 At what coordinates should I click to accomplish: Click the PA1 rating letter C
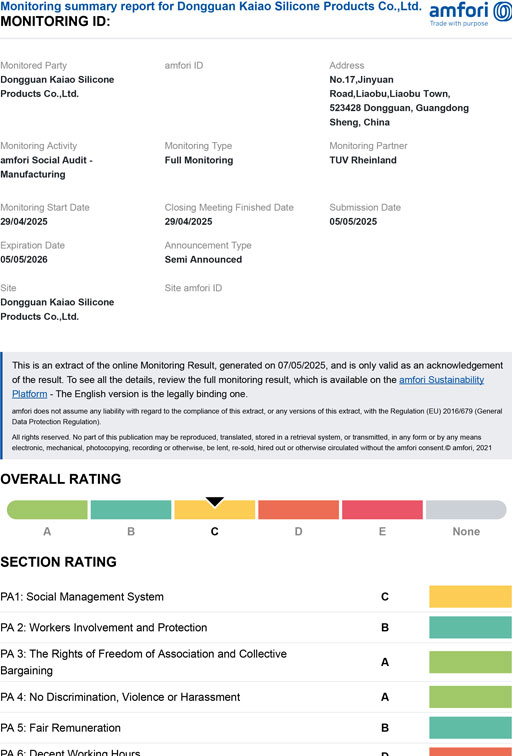click(x=385, y=597)
